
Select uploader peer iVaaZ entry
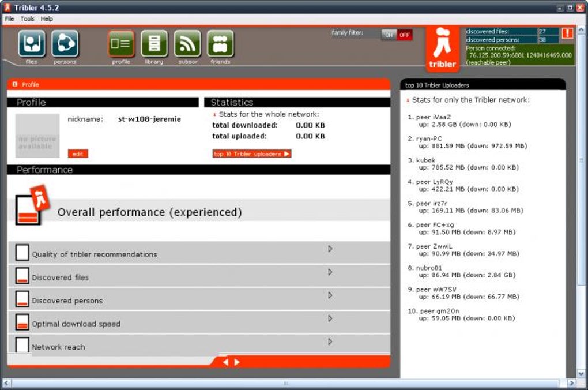[x=459, y=121]
